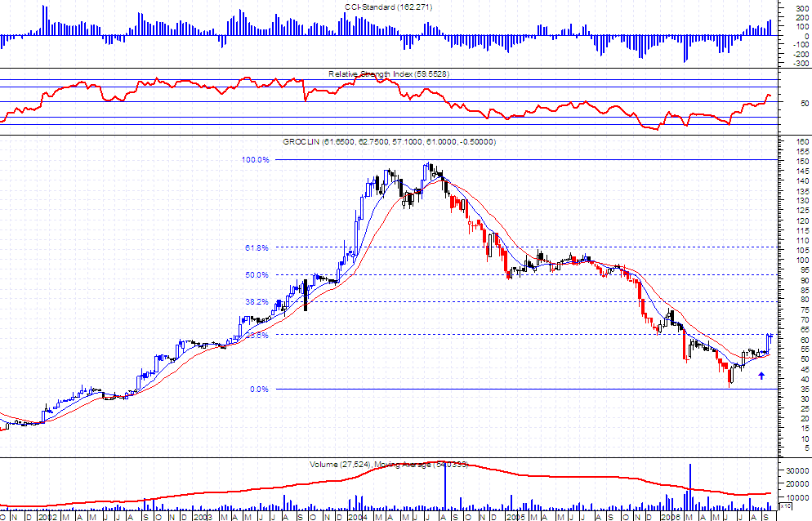This screenshot has width=812, height=521.
Task: Click the 2004 year label on time axis
Action: tap(356, 517)
